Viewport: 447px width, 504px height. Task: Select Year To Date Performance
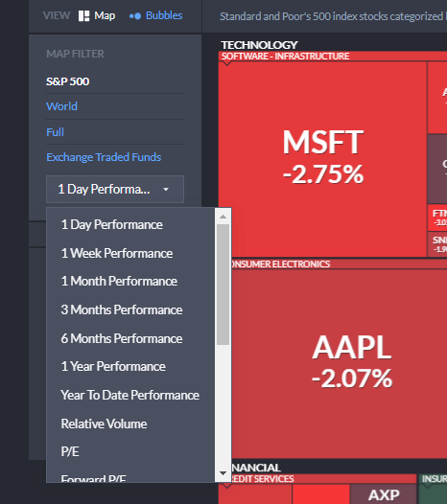130,395
